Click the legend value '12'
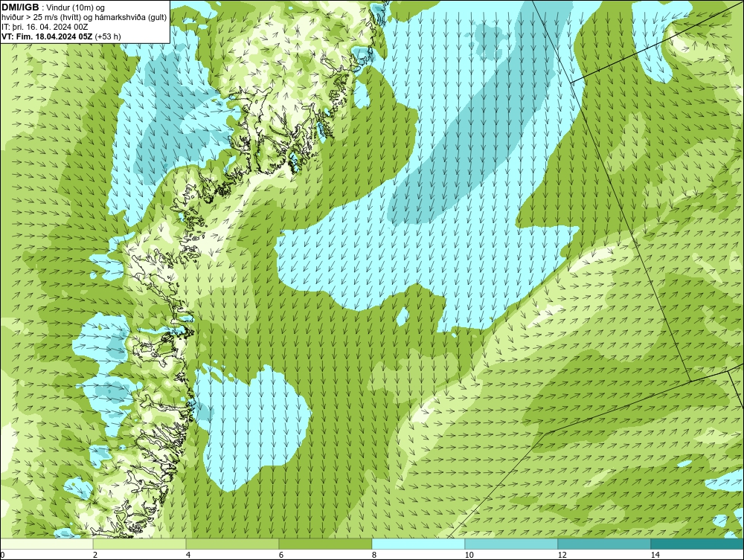744x560 pixels. [x=562, y=555]
